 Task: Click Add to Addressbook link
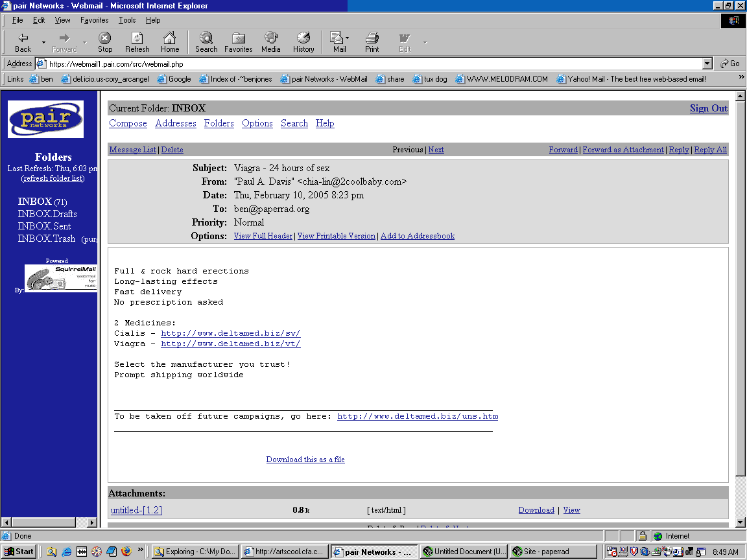click(418, 236)
